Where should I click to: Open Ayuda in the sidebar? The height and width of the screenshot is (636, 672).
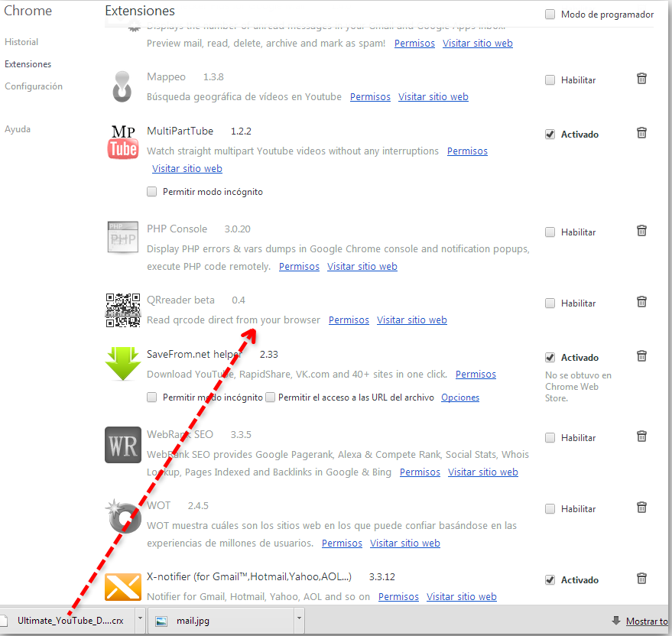(18, 129)
